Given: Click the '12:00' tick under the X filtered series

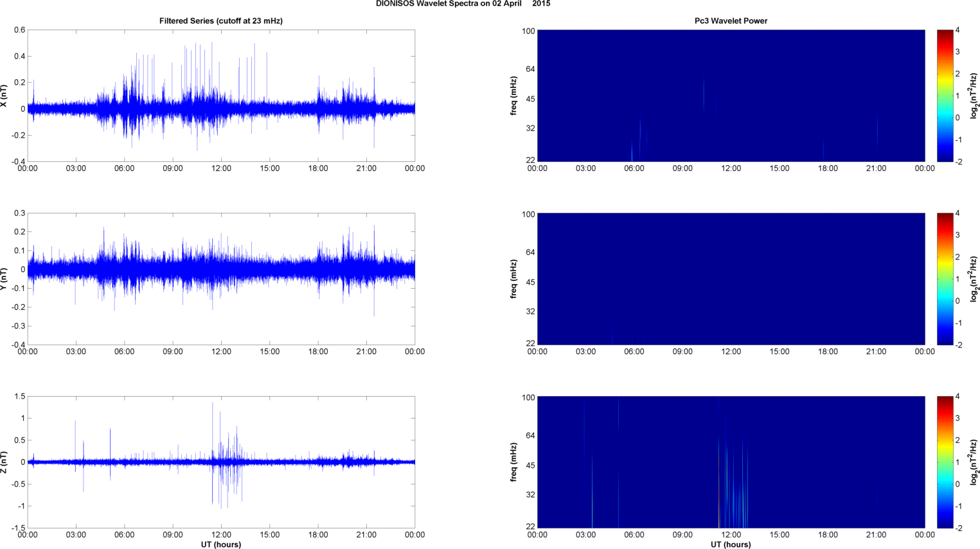Looking at the screenshot, I should (221, 168).
